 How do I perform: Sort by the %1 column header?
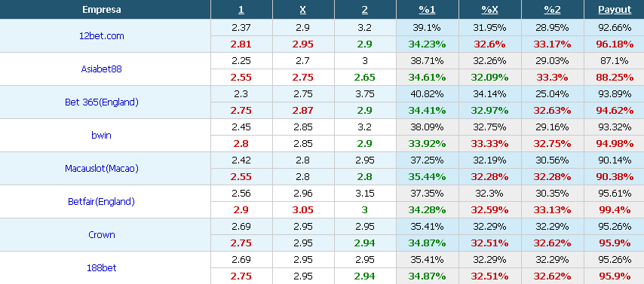pos(427,10)
